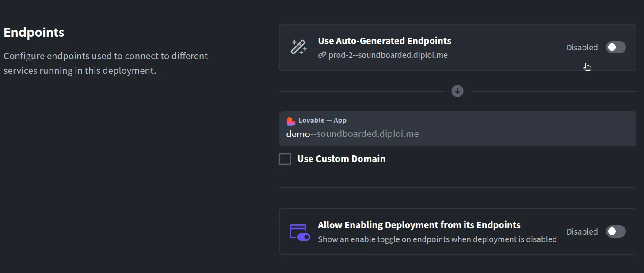Select the demo--soundboarded.diploi.me domain text
This screenshot has height=273, width=644.
pyautogui.click(x=352, y=134)
